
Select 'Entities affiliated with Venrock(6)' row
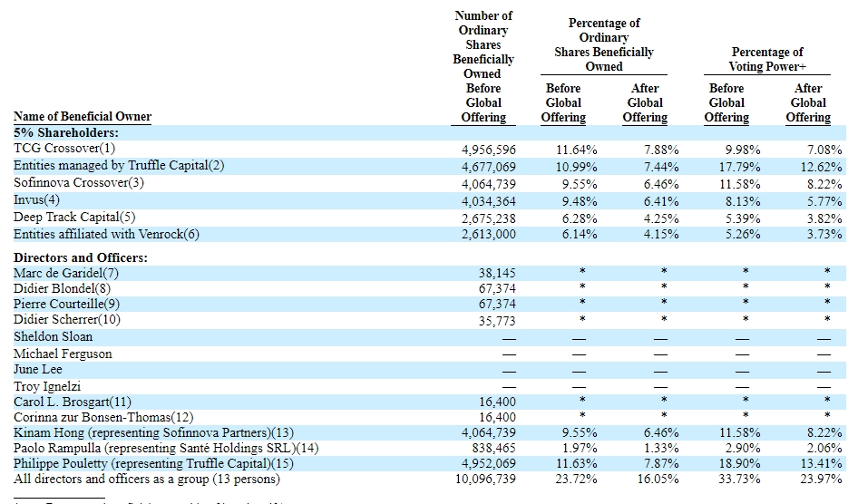point(430,234)
